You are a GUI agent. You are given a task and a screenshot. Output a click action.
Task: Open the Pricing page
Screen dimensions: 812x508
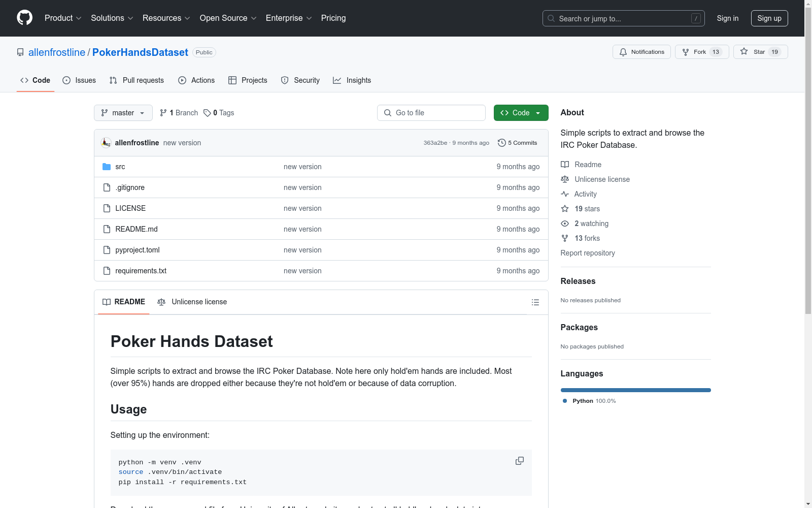click(x=333, y=18)
